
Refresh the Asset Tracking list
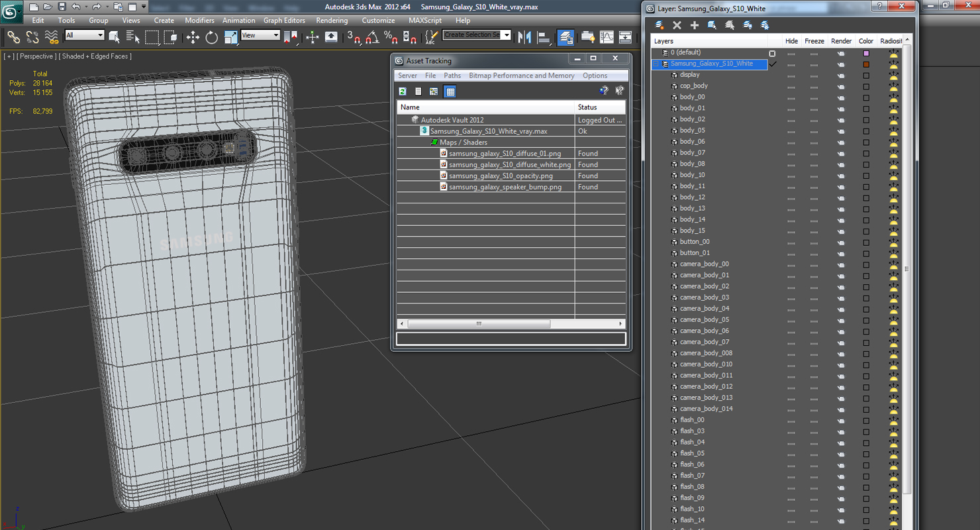(403, 91)
